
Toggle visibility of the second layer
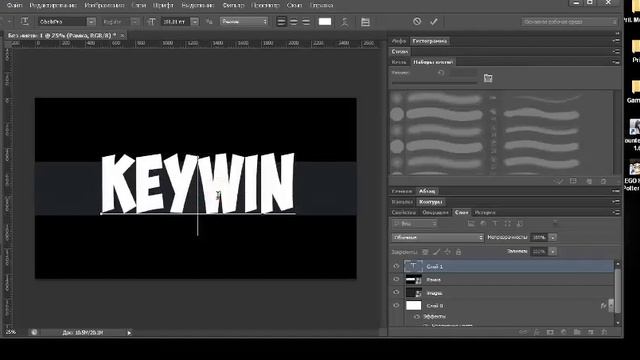tap(396, 279)
